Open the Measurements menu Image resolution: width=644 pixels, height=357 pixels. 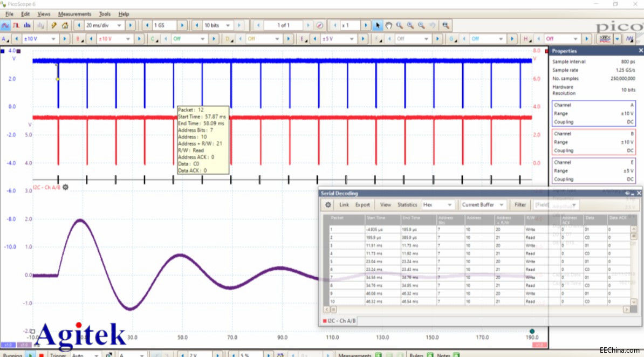pos(74,14)
